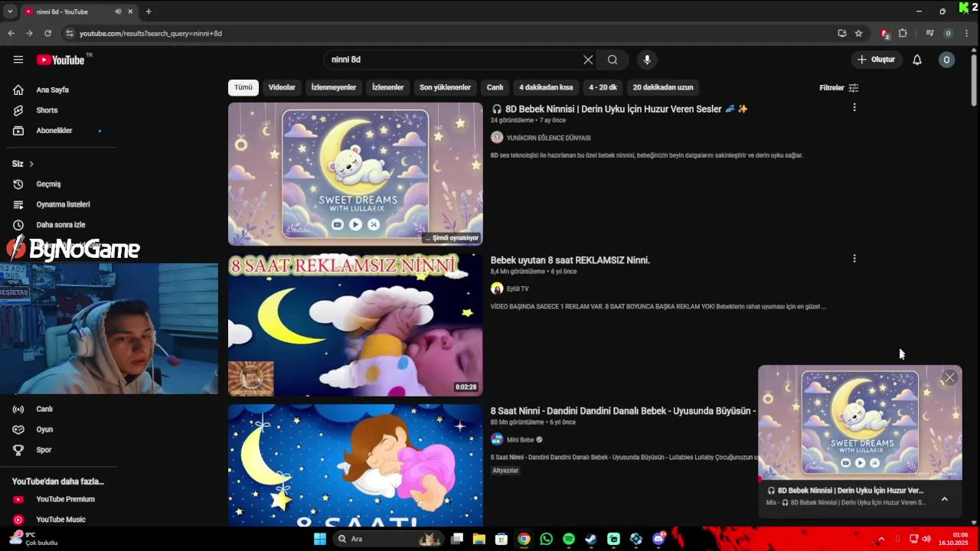
Task: Install page as app icon in address bar
Action: (x=842, y=33)
